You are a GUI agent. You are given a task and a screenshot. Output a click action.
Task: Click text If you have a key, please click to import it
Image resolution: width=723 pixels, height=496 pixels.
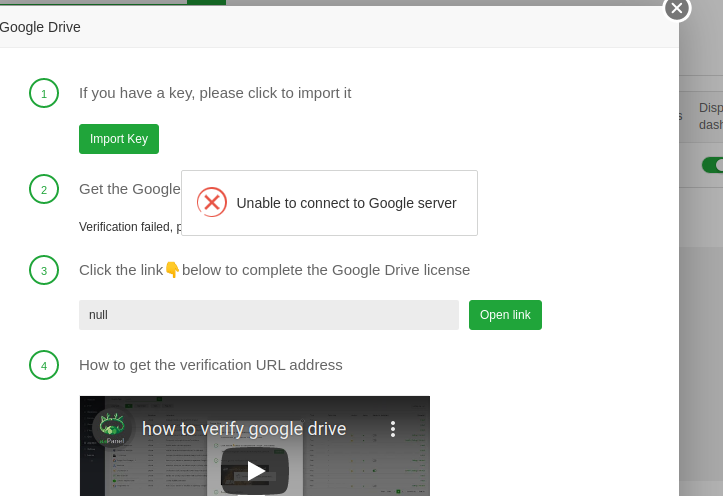pos(215,93)
